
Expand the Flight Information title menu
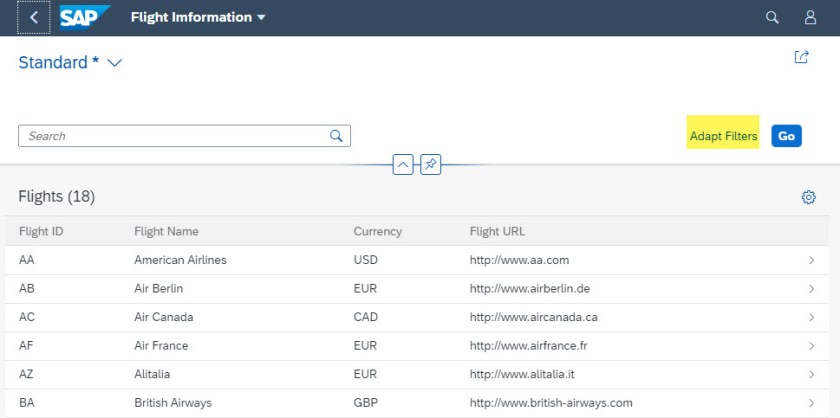[x=261, y=18]
